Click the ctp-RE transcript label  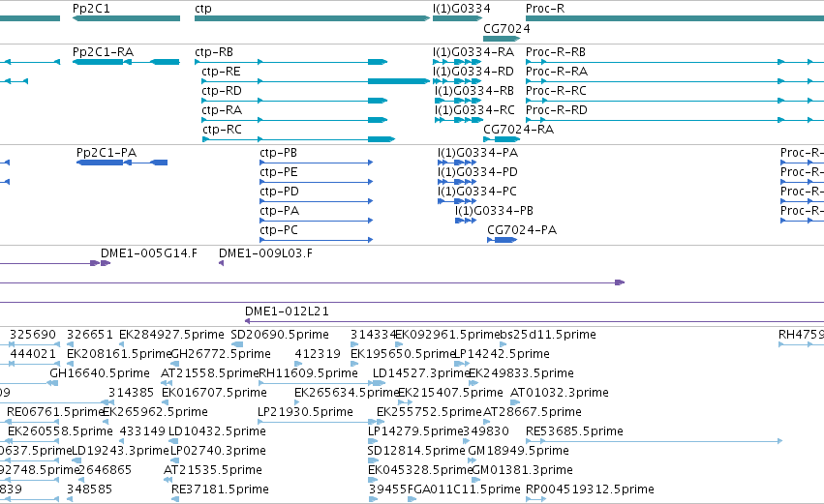point(221,72)
